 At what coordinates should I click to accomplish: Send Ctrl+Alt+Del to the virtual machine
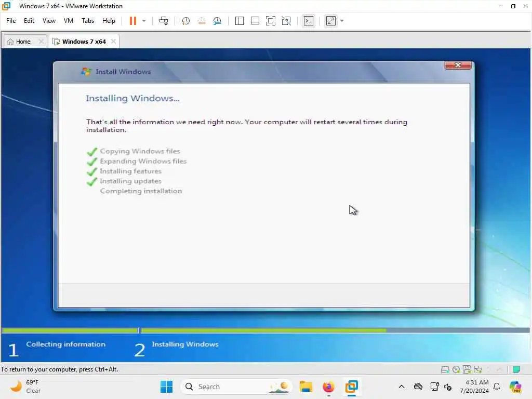[x=164, y=21]
